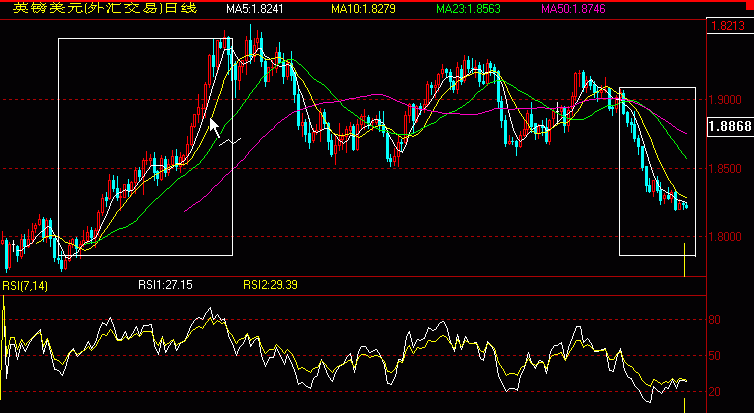The height and width of the screenshot is (413, 754).
Task: Click the 1.8213 price at axis top
Action: click(728, 26)
